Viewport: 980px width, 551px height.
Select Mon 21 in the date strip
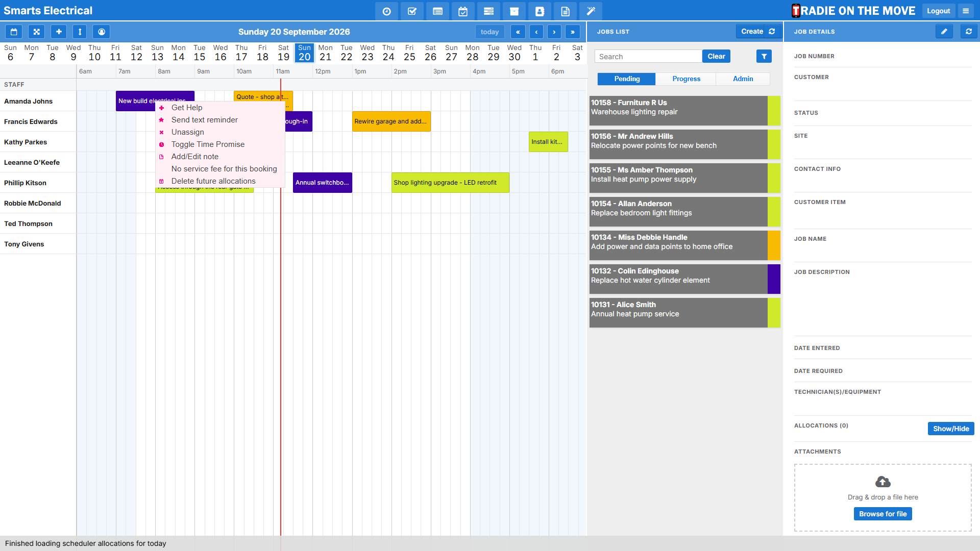326,53
